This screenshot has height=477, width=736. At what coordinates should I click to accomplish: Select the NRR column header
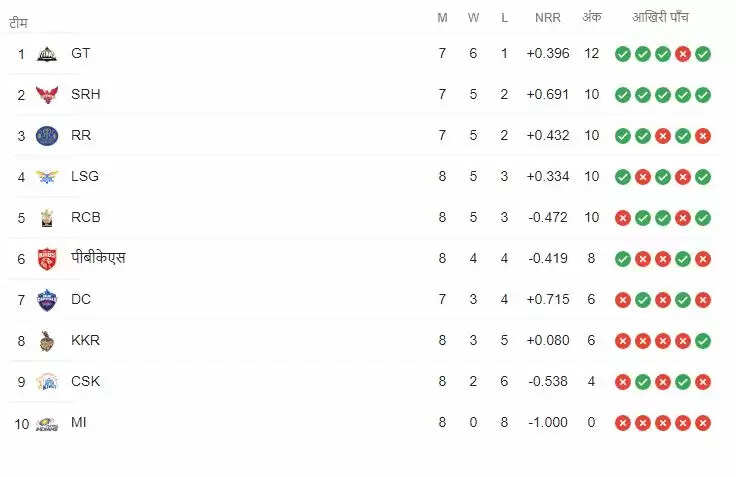click(547, 18)
